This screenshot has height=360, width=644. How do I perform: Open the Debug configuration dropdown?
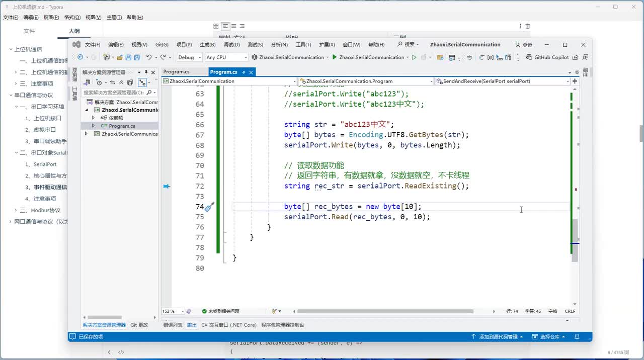(x=189, y=57)
